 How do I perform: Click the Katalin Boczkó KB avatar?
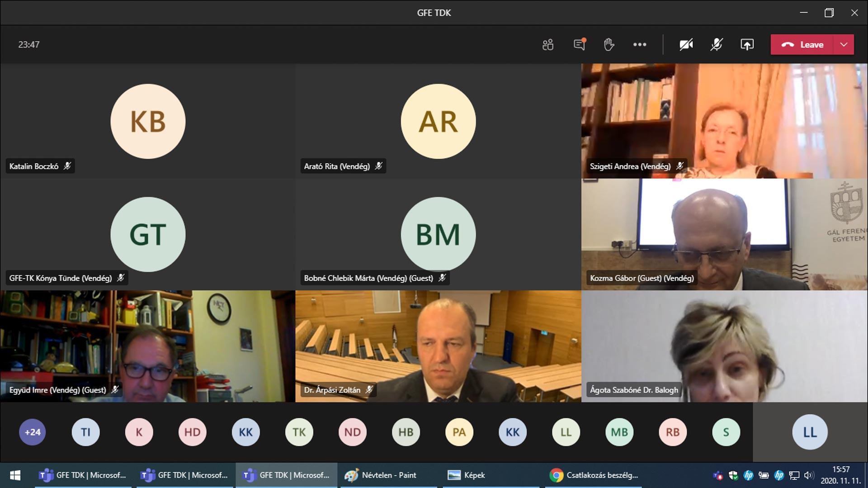148,121
